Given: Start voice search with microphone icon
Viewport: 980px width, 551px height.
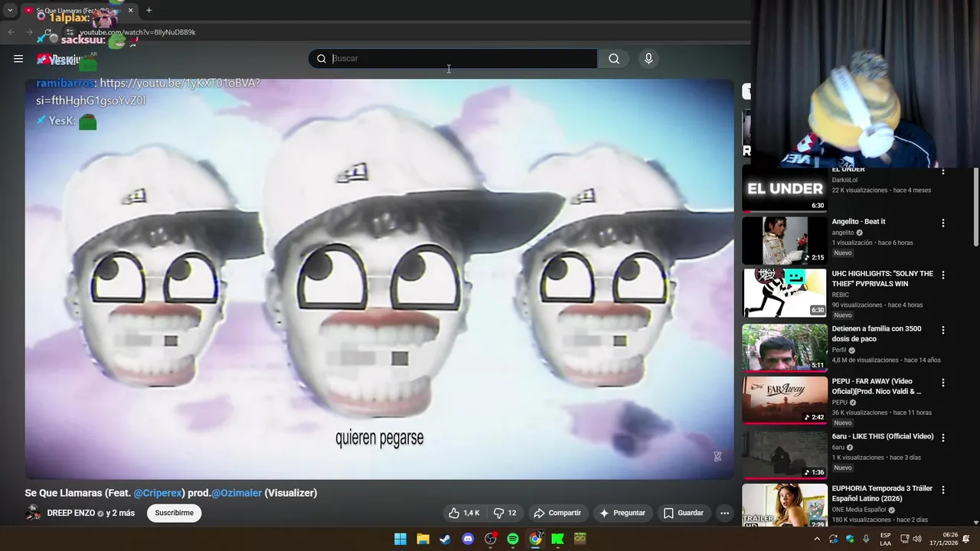Looking at the screenshot, I should (648, 59).
